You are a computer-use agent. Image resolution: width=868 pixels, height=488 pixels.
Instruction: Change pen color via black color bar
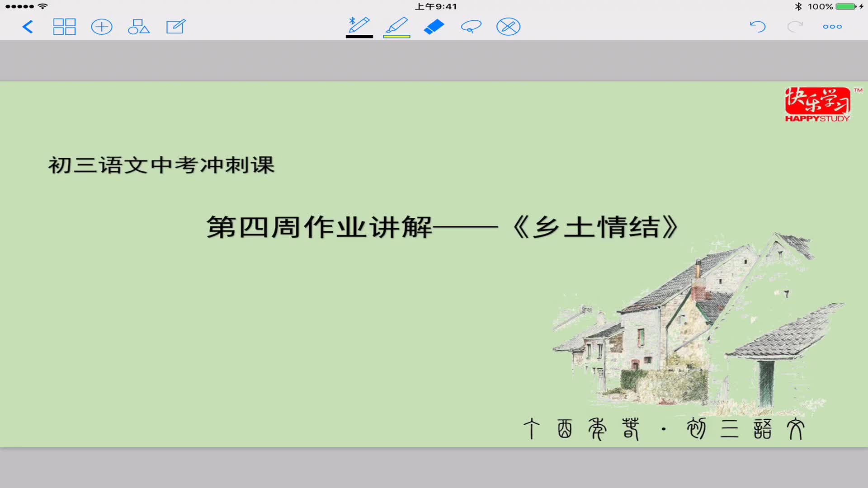tap(359, 36)
